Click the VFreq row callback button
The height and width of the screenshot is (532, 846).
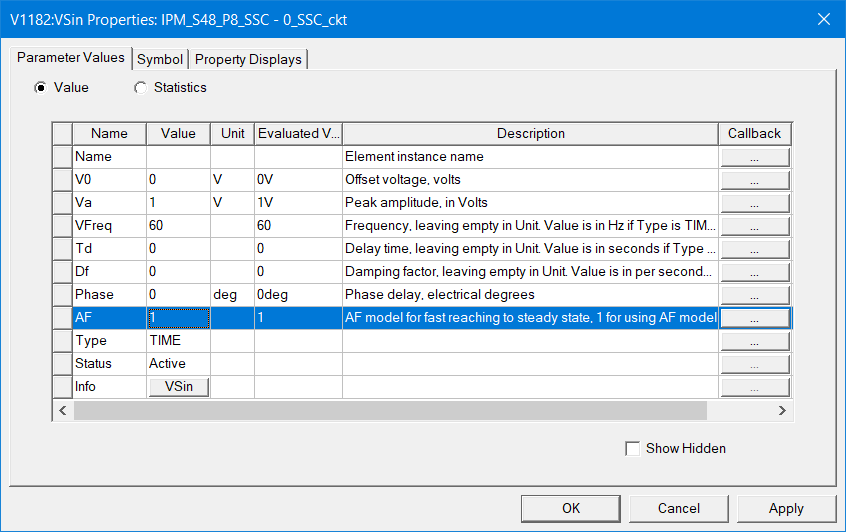click(755, 226)
